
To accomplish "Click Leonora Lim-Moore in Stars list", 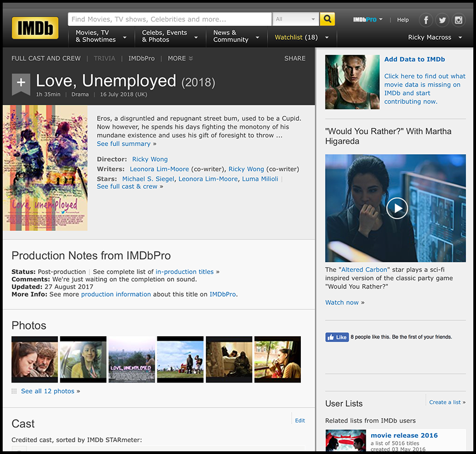I will click(208, 179).
